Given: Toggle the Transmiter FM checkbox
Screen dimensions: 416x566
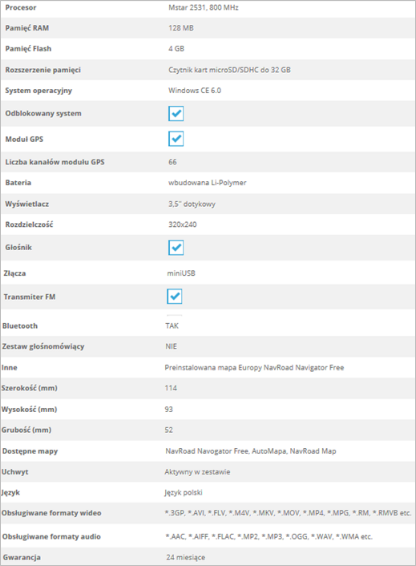Looking at the screenshot, I should click(x=174, y=296).
